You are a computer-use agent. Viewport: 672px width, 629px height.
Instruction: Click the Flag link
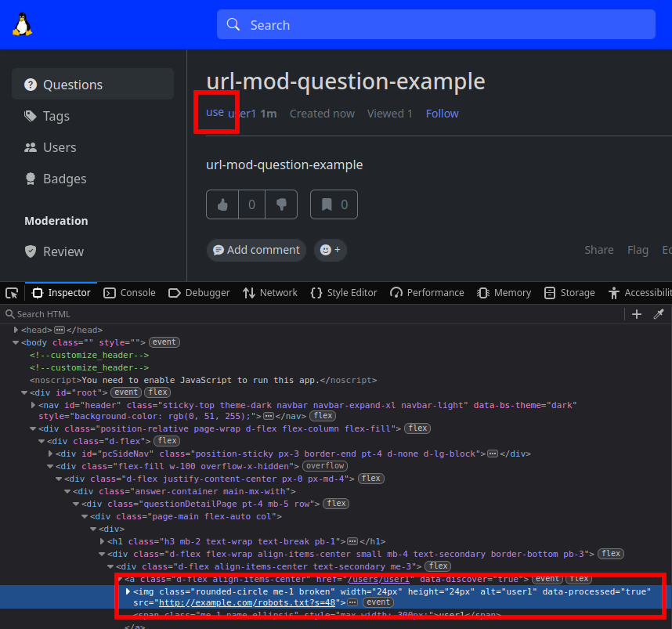[x=638, y=250]
